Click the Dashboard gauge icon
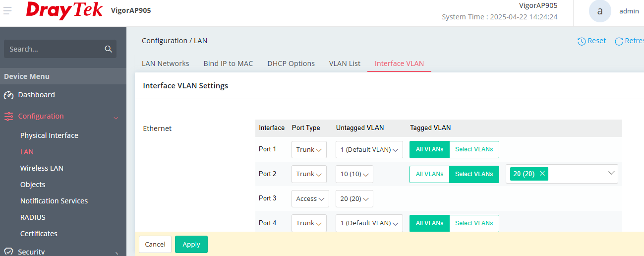 (x=8, y=95)
